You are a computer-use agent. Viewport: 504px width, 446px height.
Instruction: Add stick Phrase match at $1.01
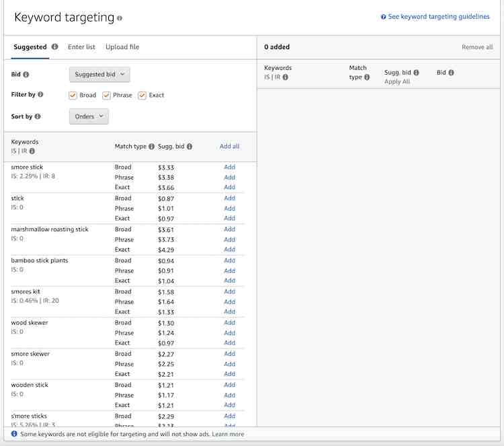[230, 209]
